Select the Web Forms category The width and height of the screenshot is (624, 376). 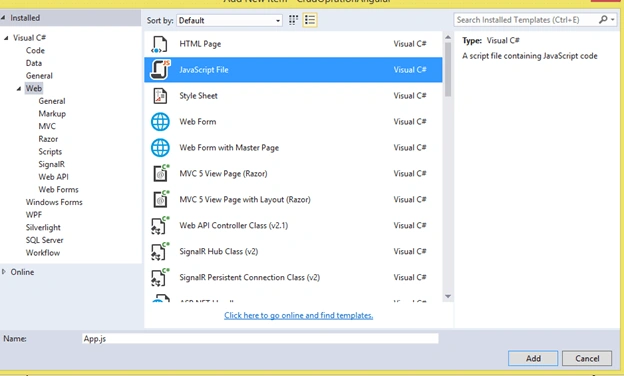[x=58, y=189]
